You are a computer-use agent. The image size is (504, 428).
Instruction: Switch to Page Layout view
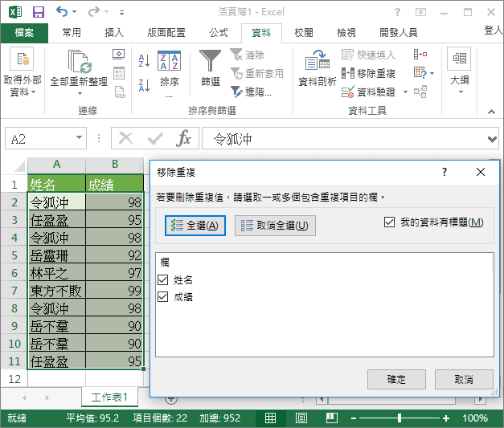[301, 418]
